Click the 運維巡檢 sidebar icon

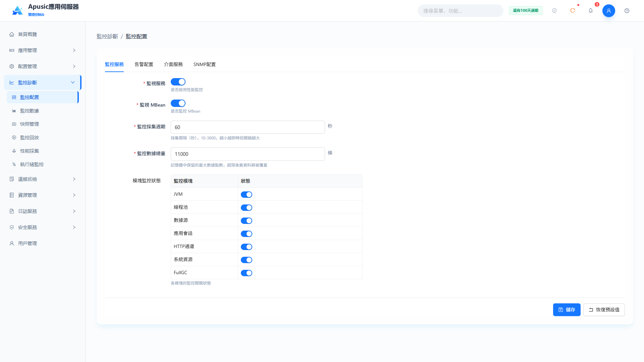click(12, 179)
